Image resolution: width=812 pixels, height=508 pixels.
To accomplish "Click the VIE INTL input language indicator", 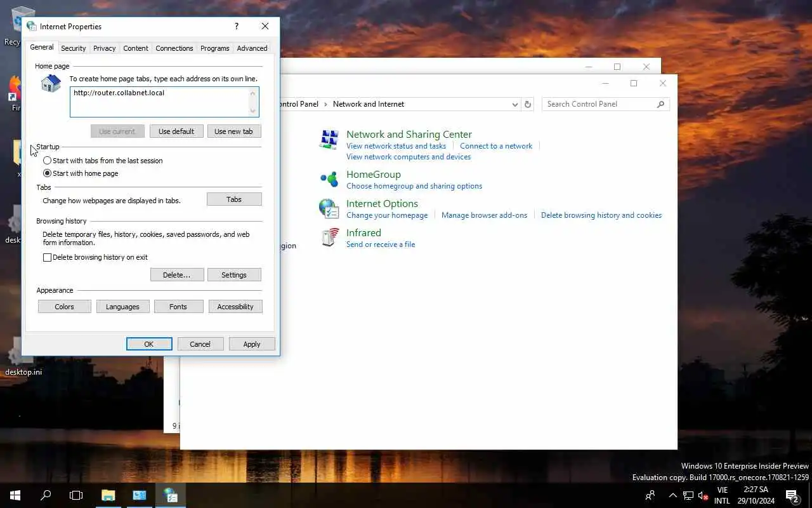I will 722,495.
